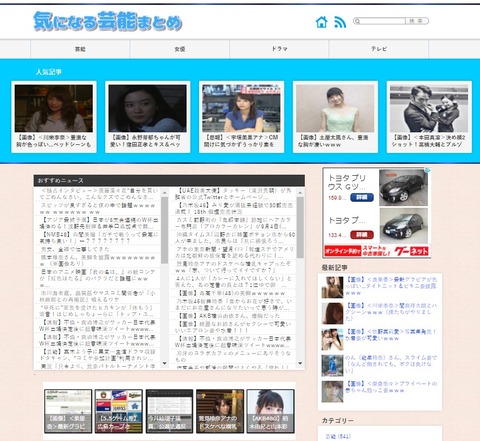Open the 川栄李奈 popular article thumbnail

(54, 108)
